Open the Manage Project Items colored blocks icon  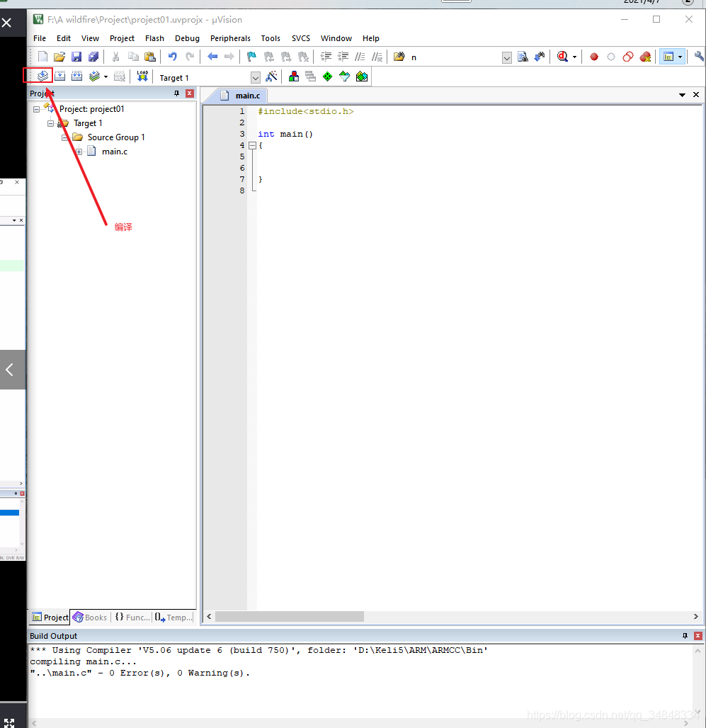click(293, 76)
